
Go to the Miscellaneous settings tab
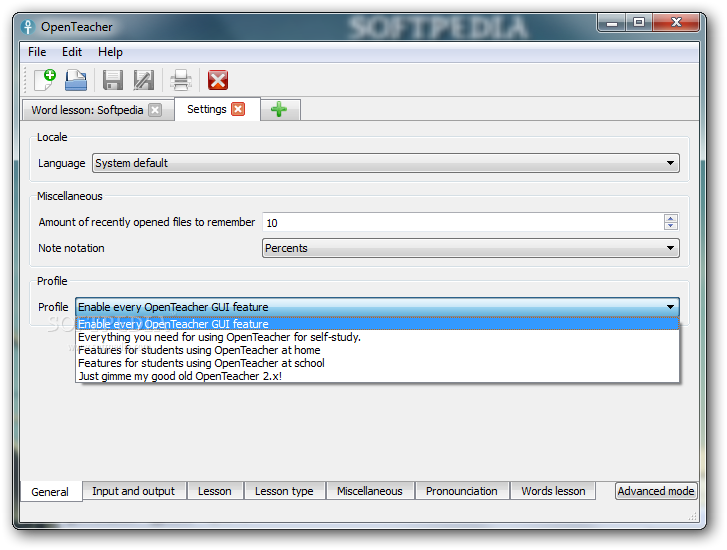(370, 491)
